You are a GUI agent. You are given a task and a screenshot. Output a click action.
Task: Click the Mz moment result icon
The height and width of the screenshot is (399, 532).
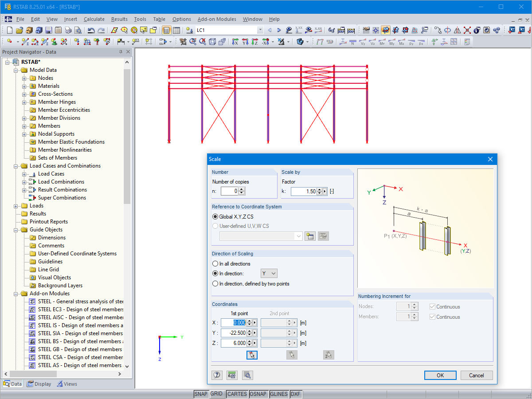coord(402,42)
